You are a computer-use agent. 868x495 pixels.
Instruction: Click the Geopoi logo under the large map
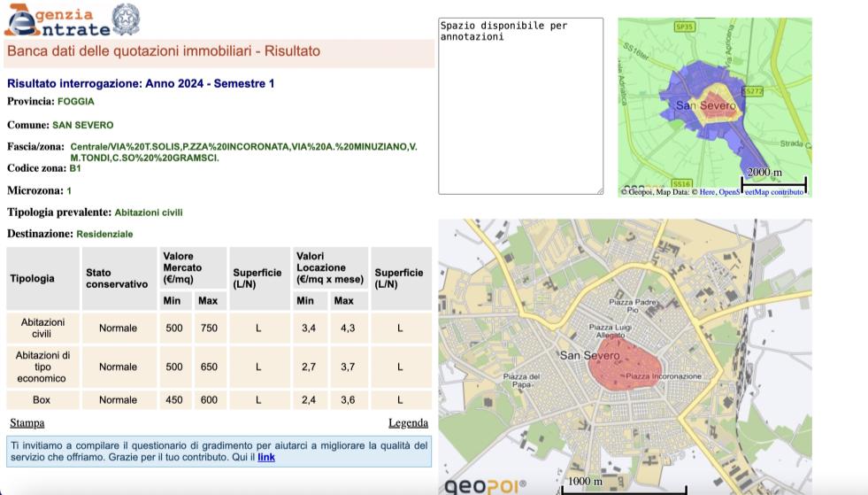485,484
